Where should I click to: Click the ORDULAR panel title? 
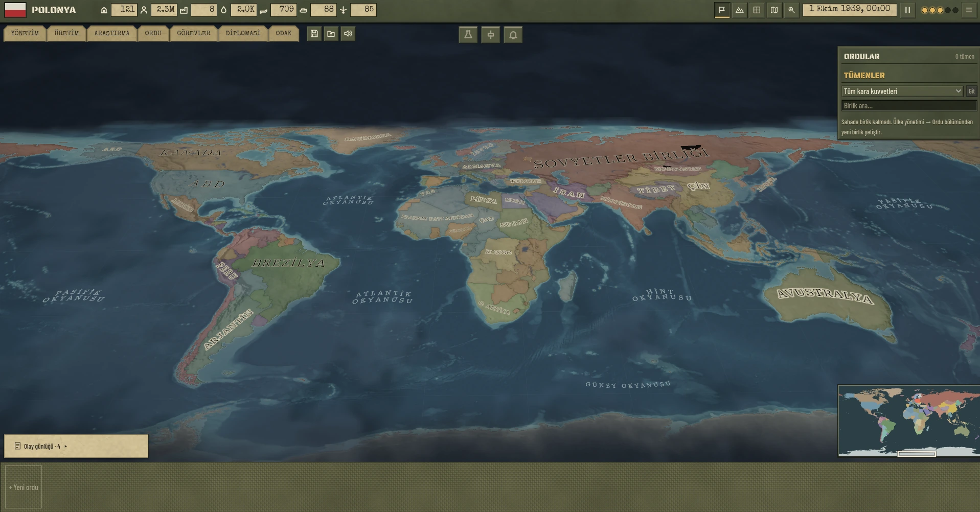point(861,56)
